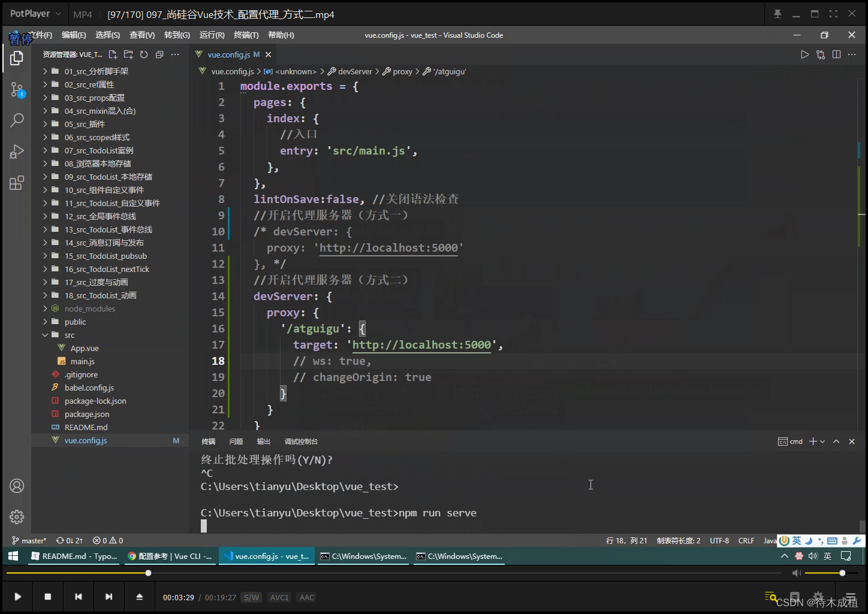This screenshot has width=868, height=614.
Task: Open explorer more actions menu
Action: 175,55
